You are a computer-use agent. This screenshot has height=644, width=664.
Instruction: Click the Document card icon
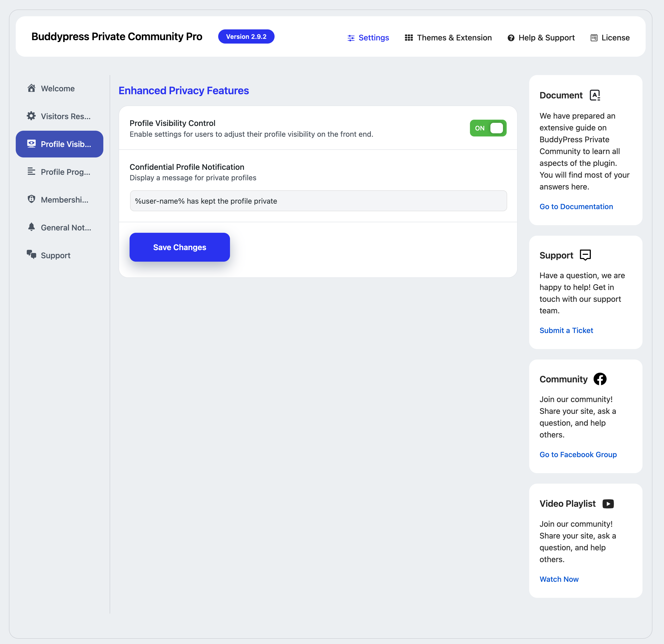point(595,95)
